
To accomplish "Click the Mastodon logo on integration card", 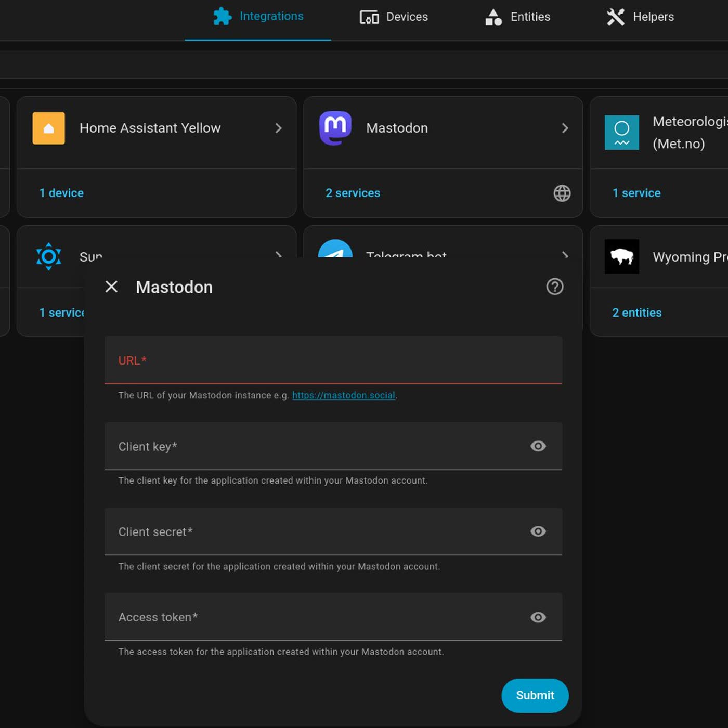I will [335, 128].
